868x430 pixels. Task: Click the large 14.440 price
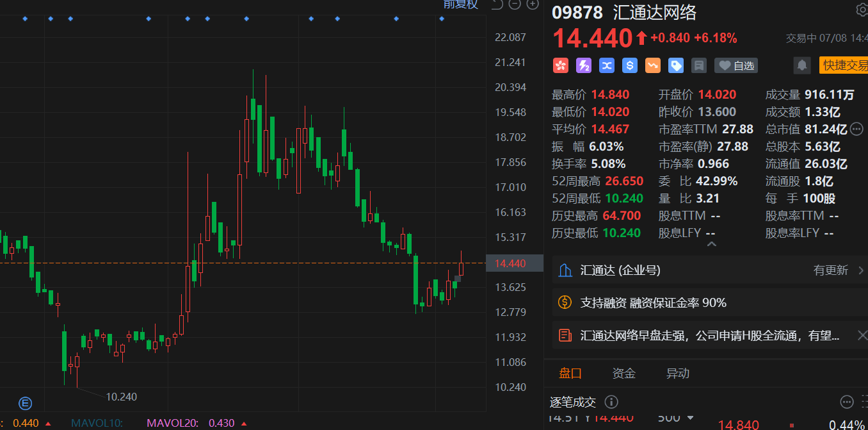[593, 38]
